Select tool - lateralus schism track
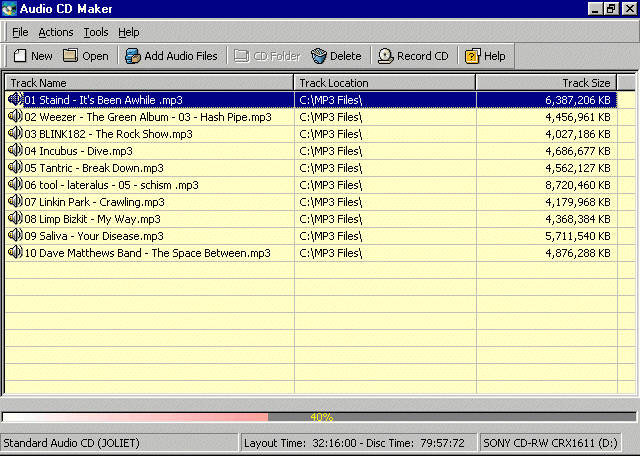Screen dimensions: 640x456 pos(111,185)
